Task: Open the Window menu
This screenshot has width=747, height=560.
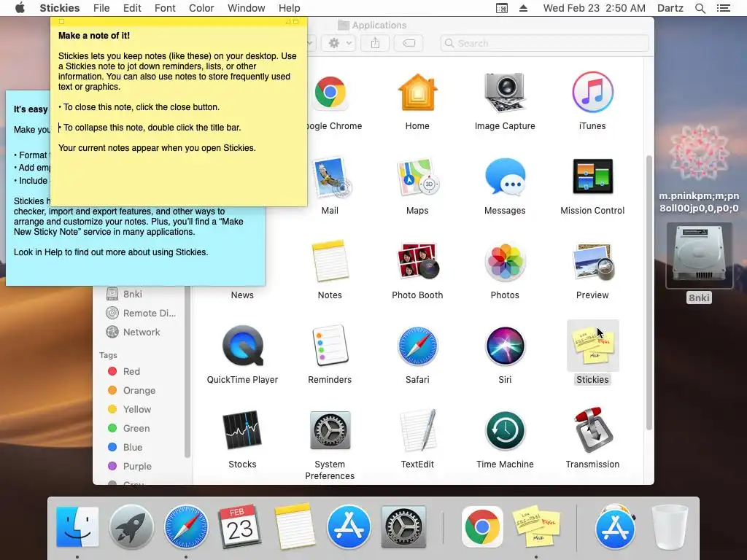Action: pyautogui.click(x=247, y=8)
